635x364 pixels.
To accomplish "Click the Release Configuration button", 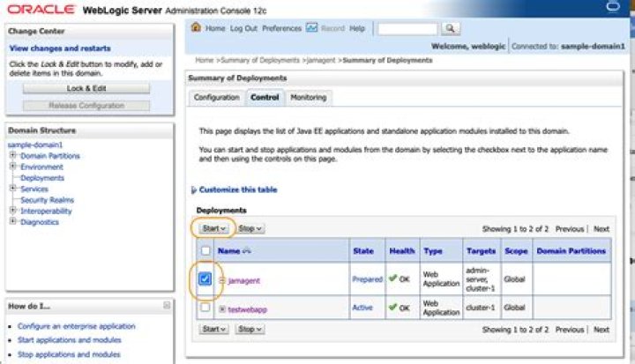I will click(86, 105).
